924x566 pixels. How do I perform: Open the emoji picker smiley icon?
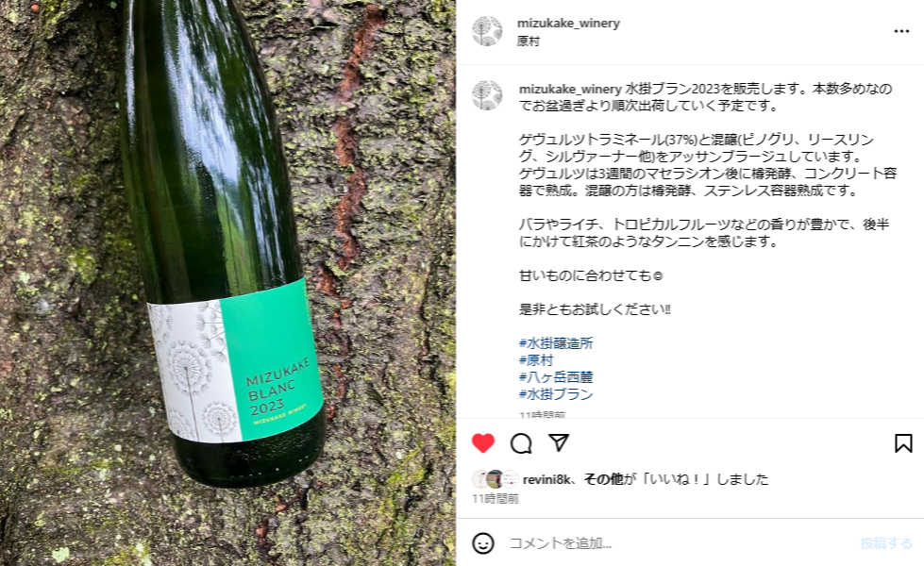tap(483, 543)
